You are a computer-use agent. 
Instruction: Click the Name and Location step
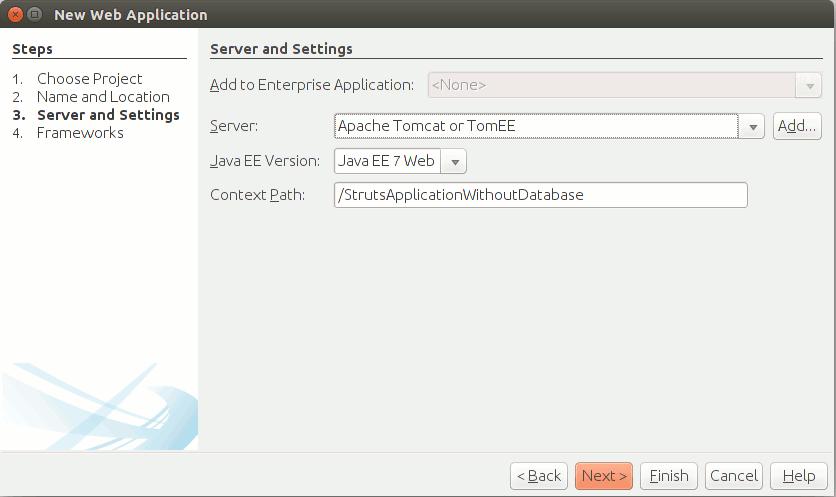click(x=103, y=97)
